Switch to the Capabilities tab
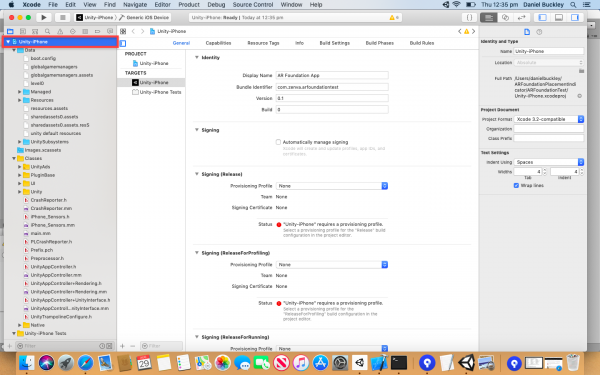The height and width of the screenshot is (375, 600). point(218,43)
